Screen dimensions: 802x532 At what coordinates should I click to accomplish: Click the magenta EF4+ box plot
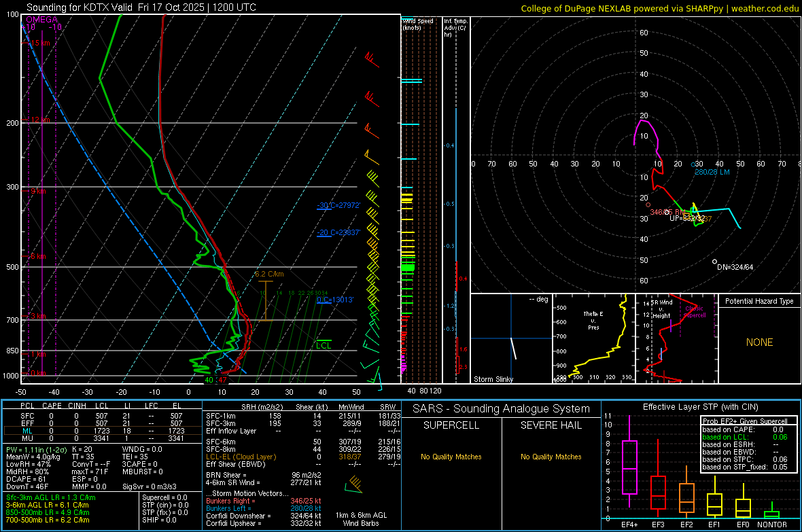tap(629, 461)
